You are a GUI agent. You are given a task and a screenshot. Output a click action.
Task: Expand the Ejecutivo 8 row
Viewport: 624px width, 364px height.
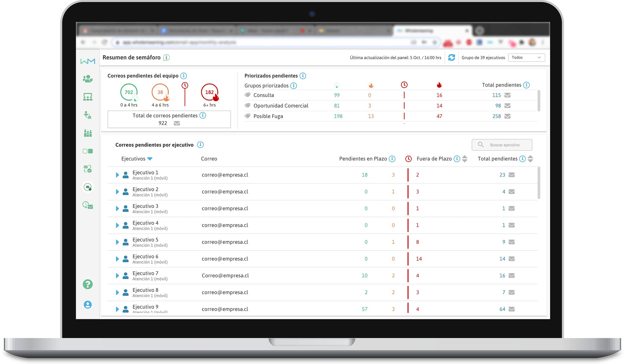(117, 293)
